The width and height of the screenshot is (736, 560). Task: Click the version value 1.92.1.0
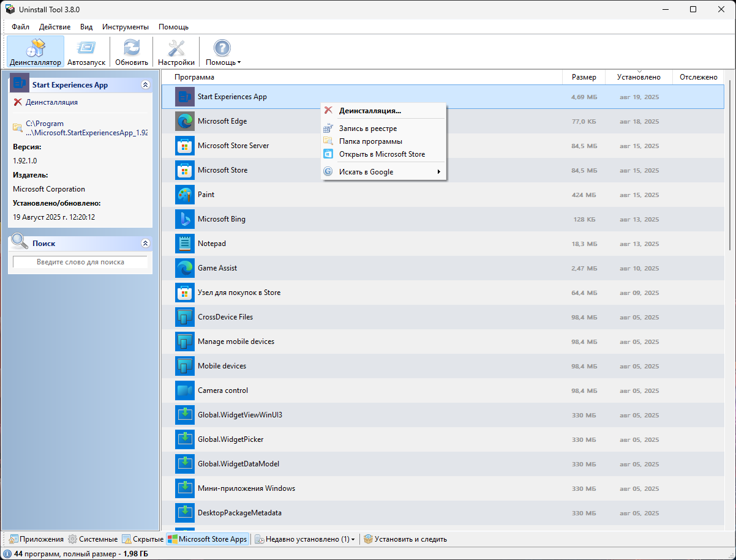click(25, 160)
